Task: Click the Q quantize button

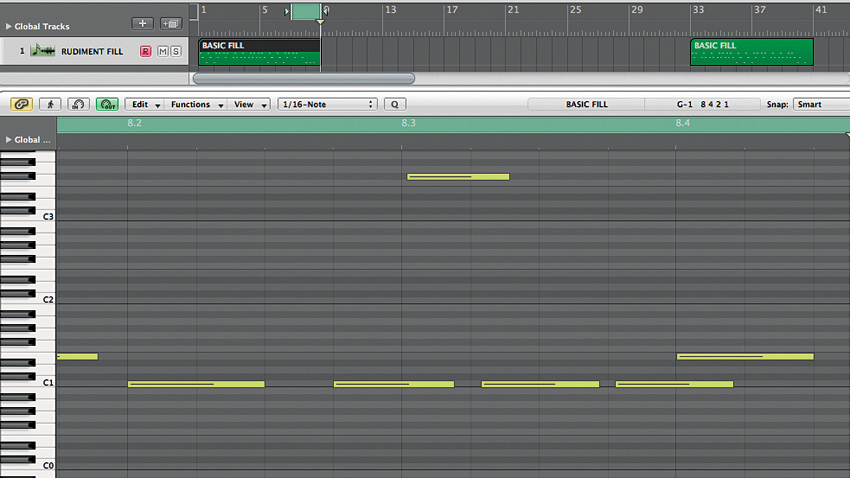Action: [395, 104]
